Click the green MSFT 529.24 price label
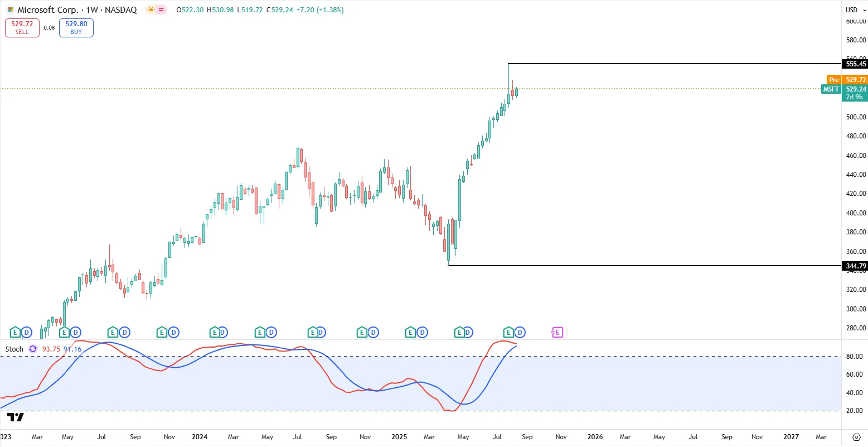 click(x=845, y=89)
